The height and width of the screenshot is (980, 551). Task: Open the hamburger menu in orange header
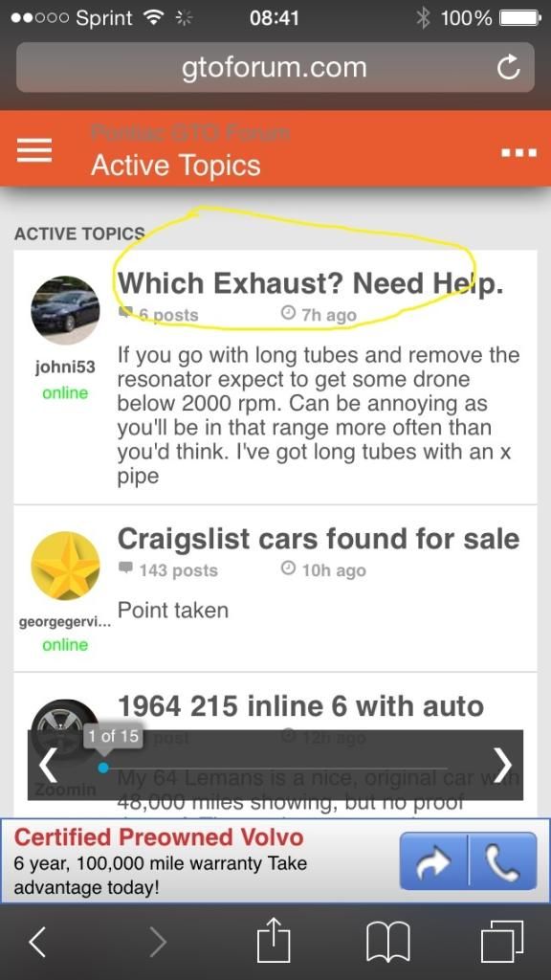tap(34, 150)
